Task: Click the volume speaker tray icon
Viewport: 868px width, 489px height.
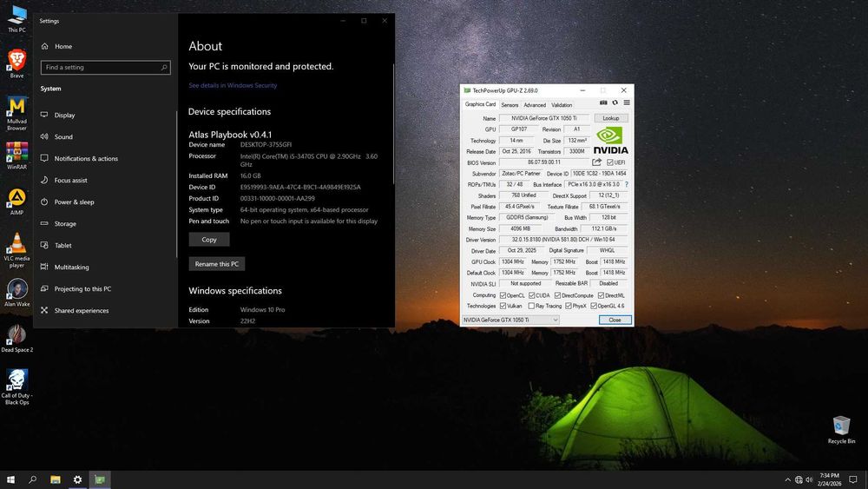Action: 809,479
